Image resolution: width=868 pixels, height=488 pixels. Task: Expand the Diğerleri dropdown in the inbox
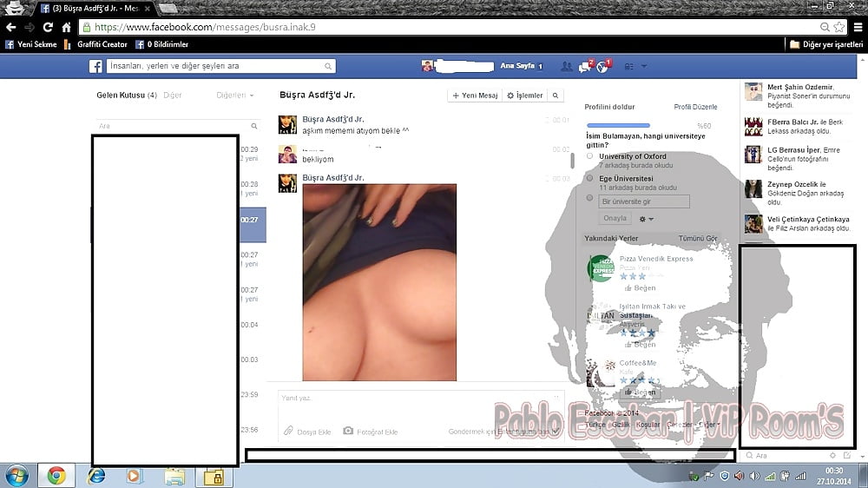coord(234,96)
